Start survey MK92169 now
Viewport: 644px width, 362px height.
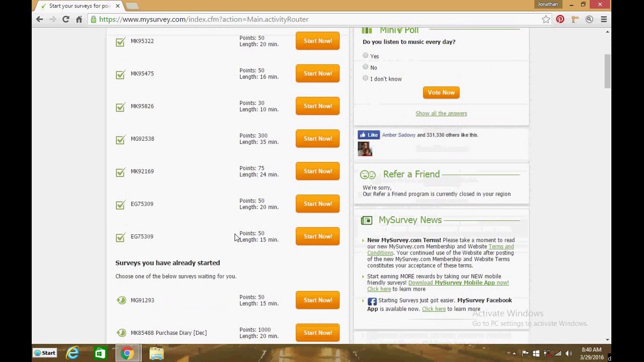(317, 171)
